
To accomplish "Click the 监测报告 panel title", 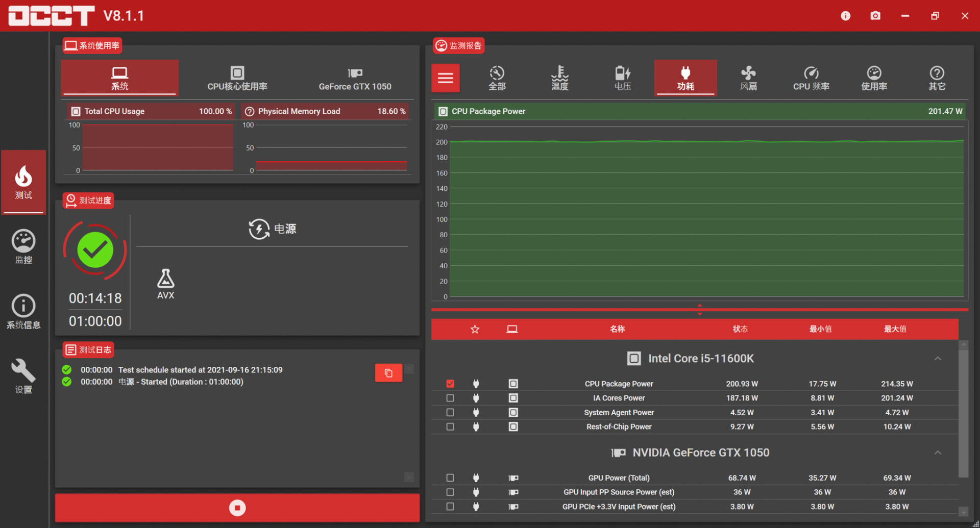I will click(459, 45).
